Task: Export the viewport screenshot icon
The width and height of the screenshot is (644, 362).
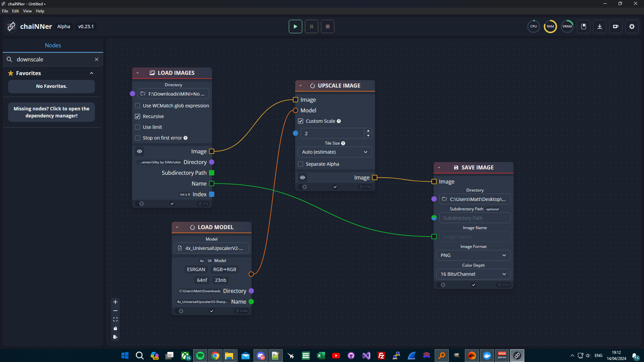Action: pos(115,337)
